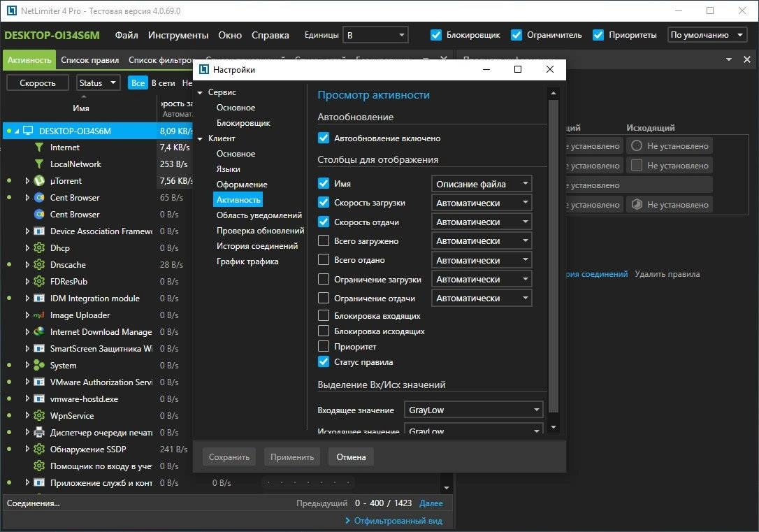Click the Cent Browser icon in expandable row
This screenshot has width=759, height=532.
point(39,198)
